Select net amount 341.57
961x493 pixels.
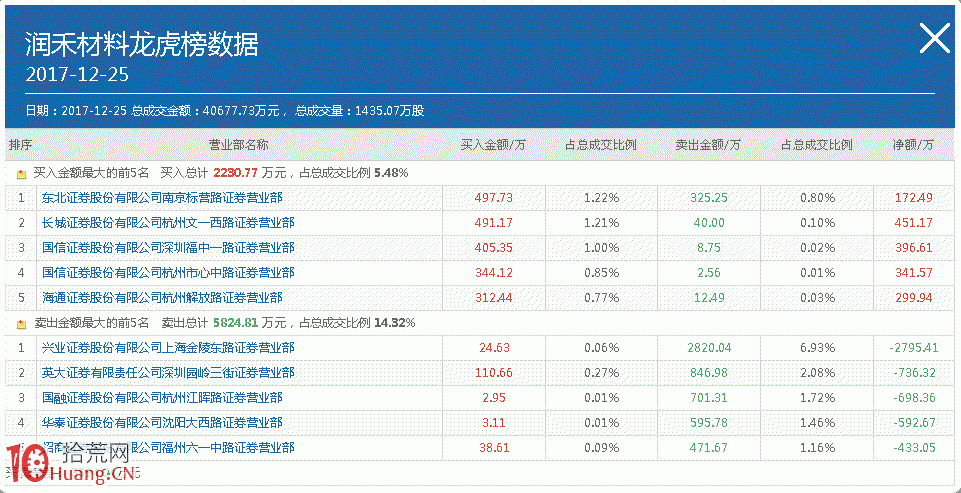tap(913, 272)
